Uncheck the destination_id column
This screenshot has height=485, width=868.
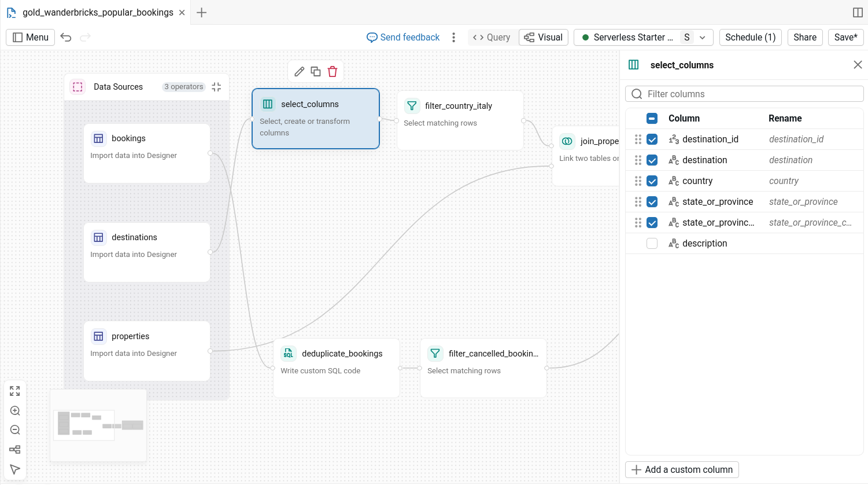click(652, 139)
